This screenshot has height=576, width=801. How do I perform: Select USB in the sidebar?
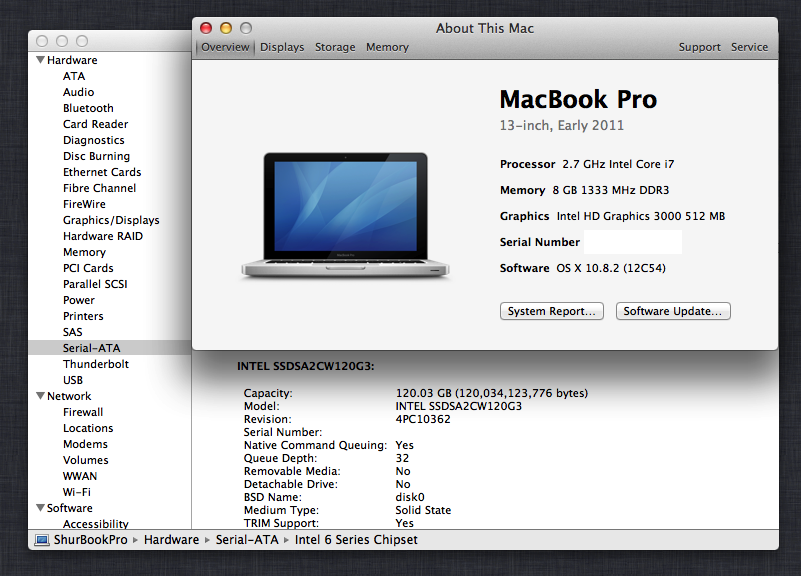pos(73,380)
